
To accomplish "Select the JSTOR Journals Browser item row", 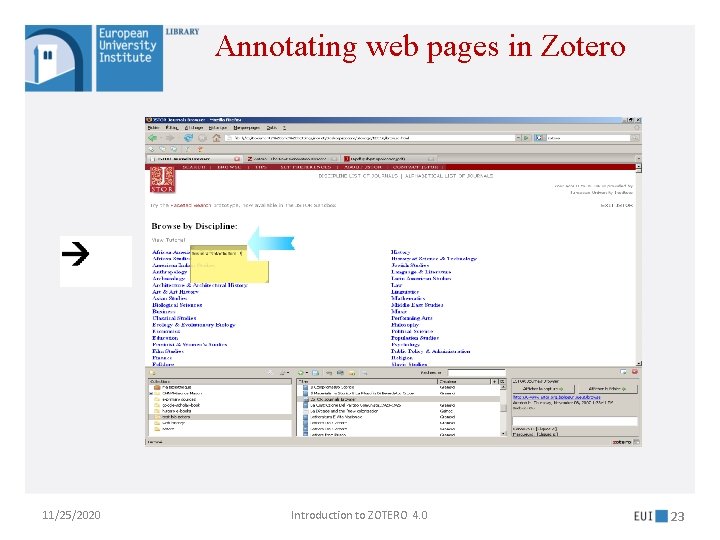I will [x=399, y=399].
